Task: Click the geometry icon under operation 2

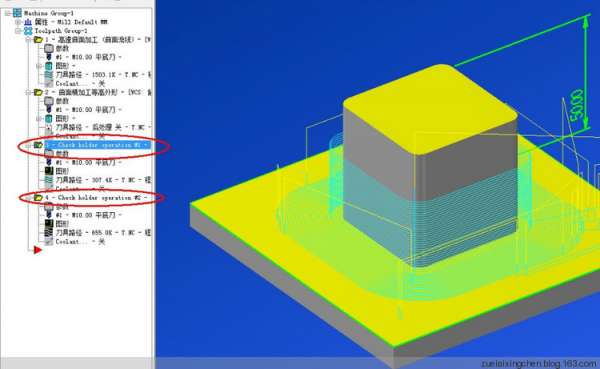Action: point(49,119)
